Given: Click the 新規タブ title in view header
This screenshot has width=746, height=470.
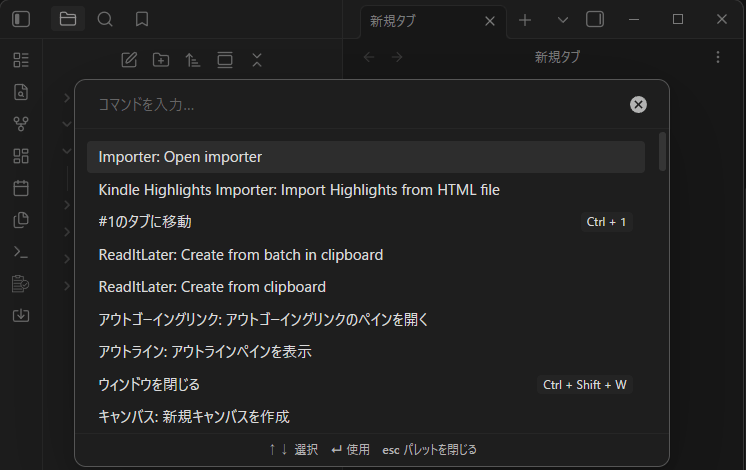Looking at the screenshot, I should (557, 57).
